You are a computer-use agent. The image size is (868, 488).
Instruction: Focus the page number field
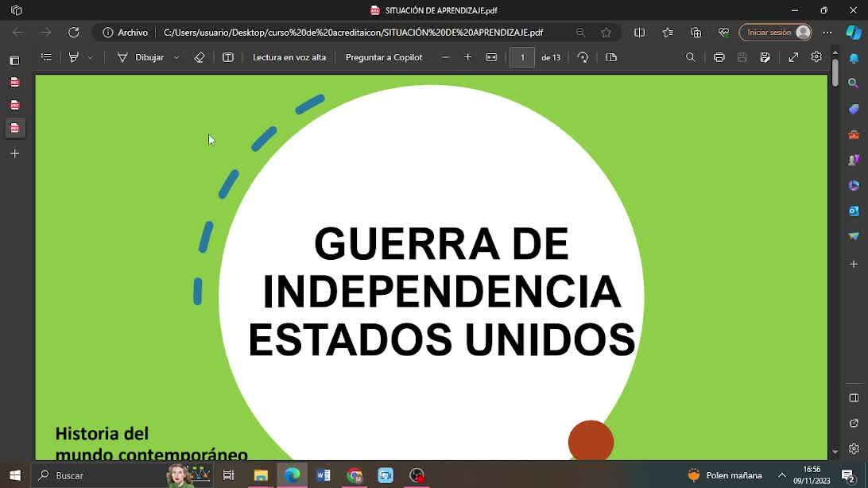pyautogui.click(x=522, y=57)
